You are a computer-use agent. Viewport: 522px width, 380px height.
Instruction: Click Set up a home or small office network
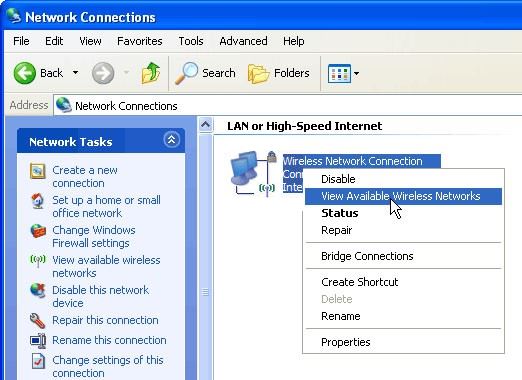pos(106,206)
